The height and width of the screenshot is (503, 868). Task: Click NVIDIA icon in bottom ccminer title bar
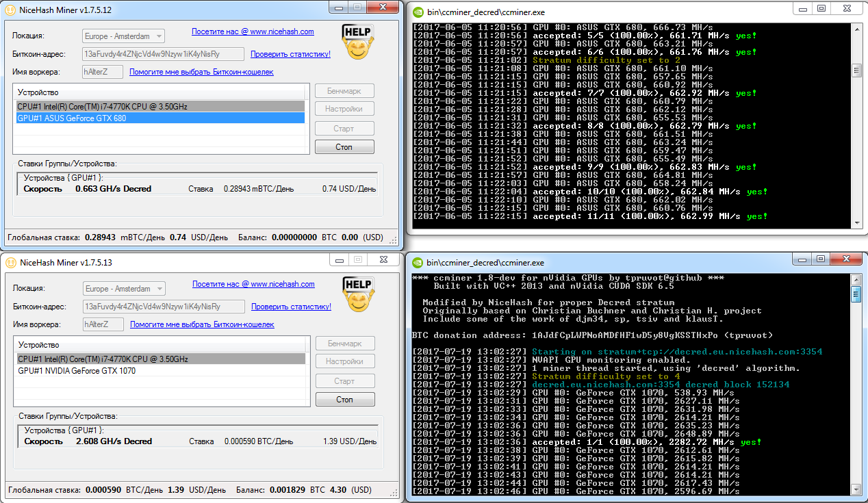(417, 262)
